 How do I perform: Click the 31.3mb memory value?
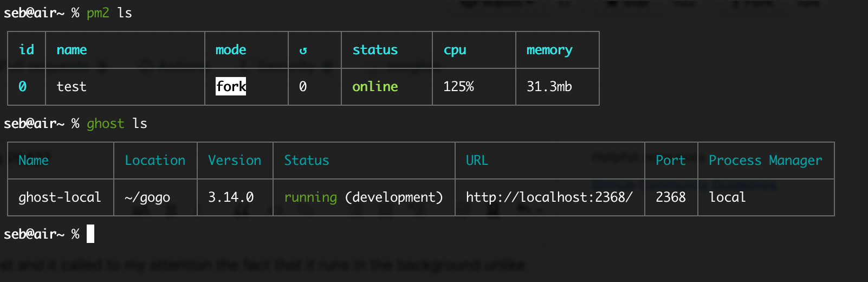(x=549, y=87)
